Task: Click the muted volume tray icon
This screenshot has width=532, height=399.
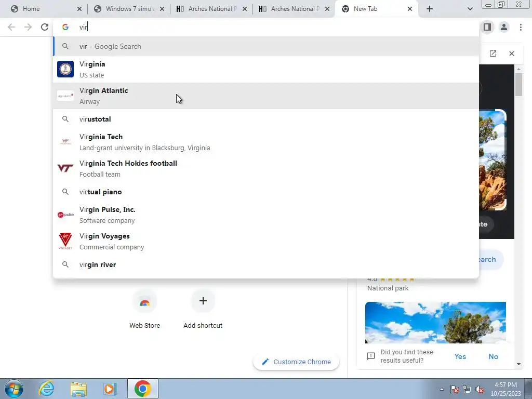Action: coord(480,390)
